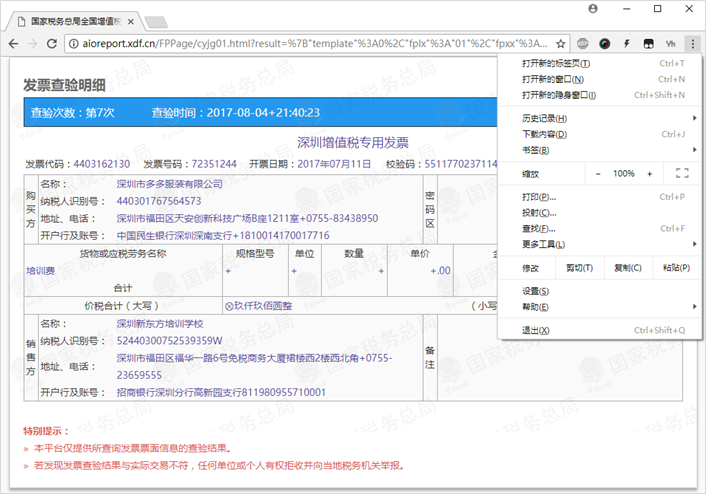Click the ABP extension icon
This screenshot has width=706, height=494.
[x=583, y=44]
